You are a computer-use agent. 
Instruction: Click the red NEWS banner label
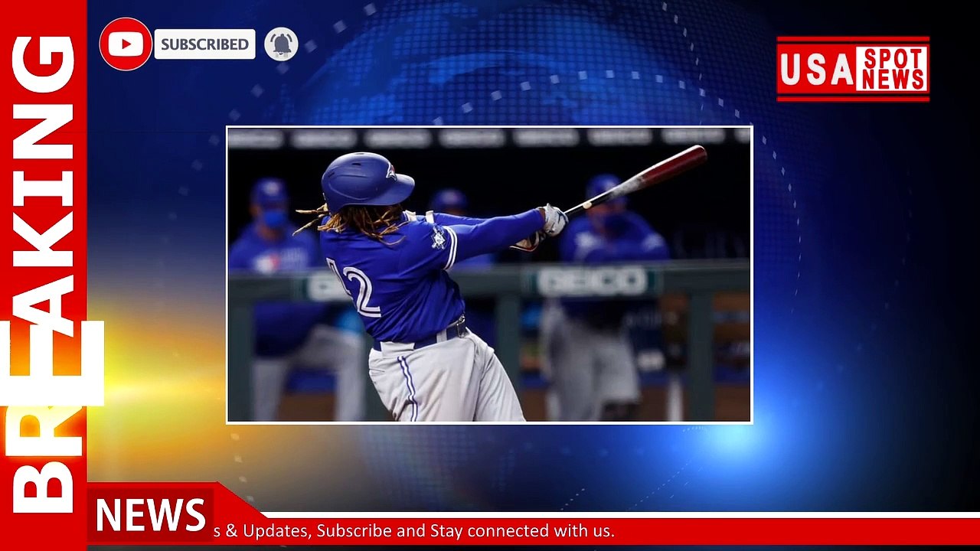pyautogui.click(x=150, y=514)
